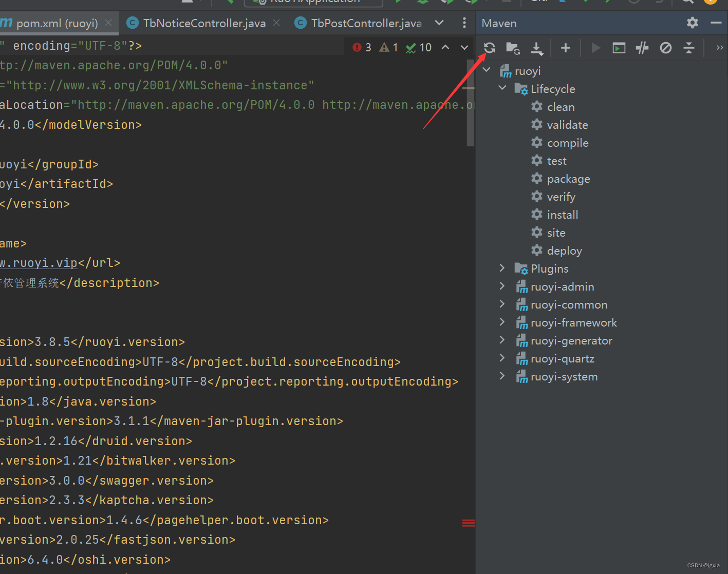Screen dimensions: 728x574
Task: Click the Lifecycle folder icon
Action: click(521, 89)
